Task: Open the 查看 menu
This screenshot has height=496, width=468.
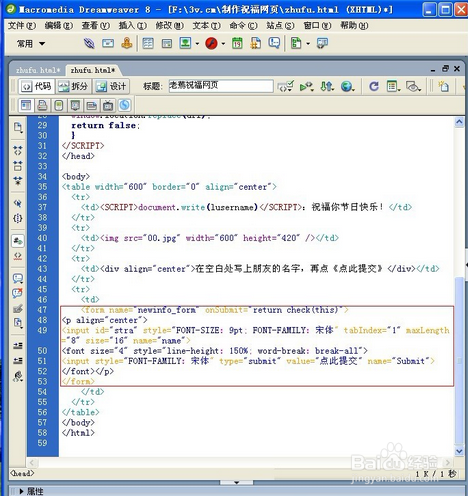Action: click(x=96, y=26)
